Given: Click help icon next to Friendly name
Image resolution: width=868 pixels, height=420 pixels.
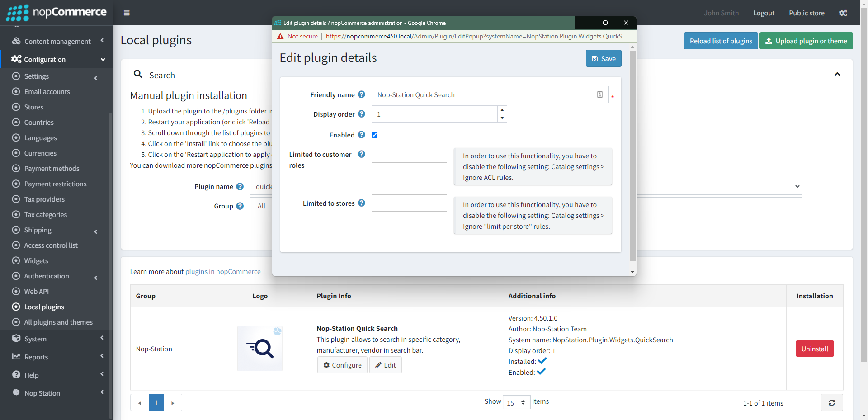Looking at the screenshot, I should tap(361, 94).
